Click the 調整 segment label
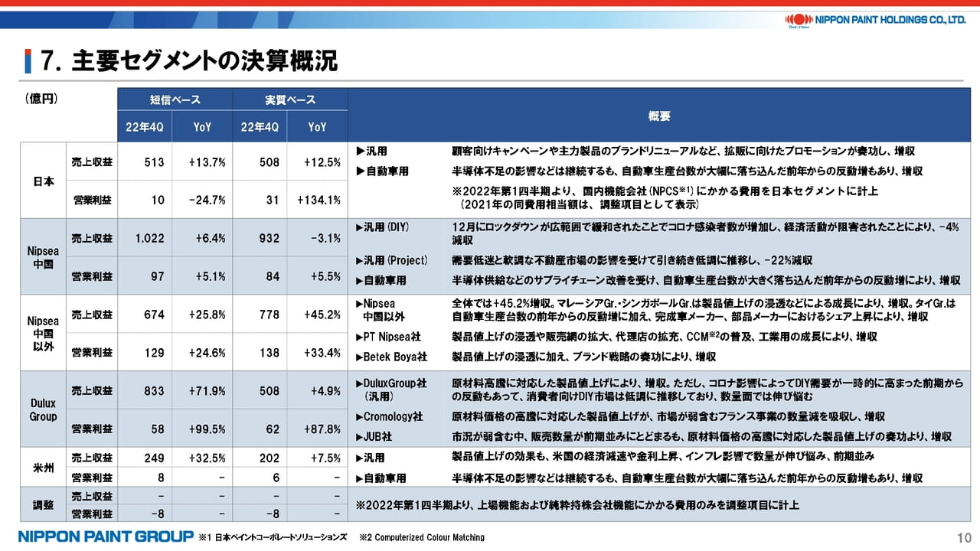The width and height of the screenshot is (980, 551). [x=43, y=505]
